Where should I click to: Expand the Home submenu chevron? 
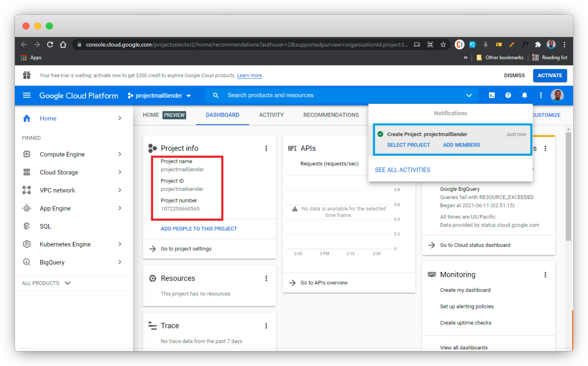pos(120,118)
